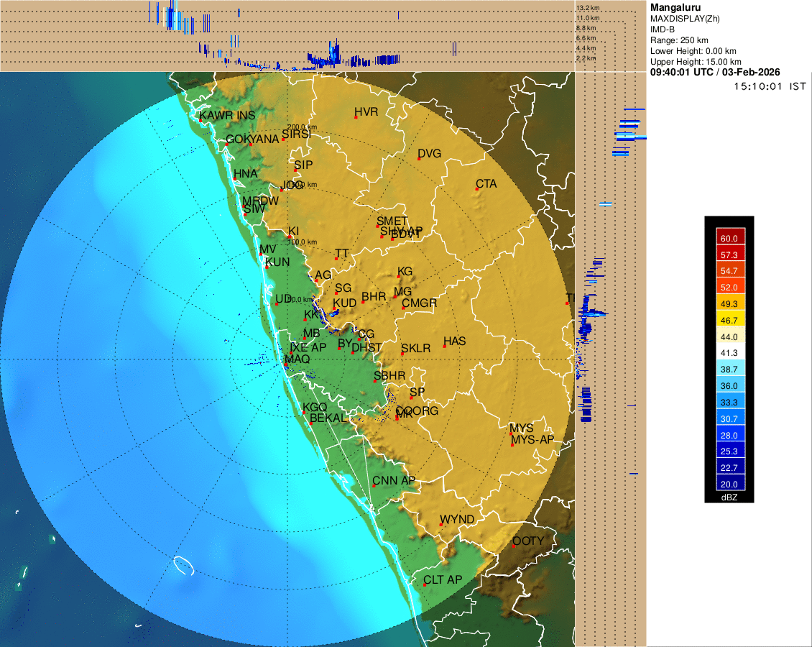Select the 44.0 dBZ legend color

point(729,336)
